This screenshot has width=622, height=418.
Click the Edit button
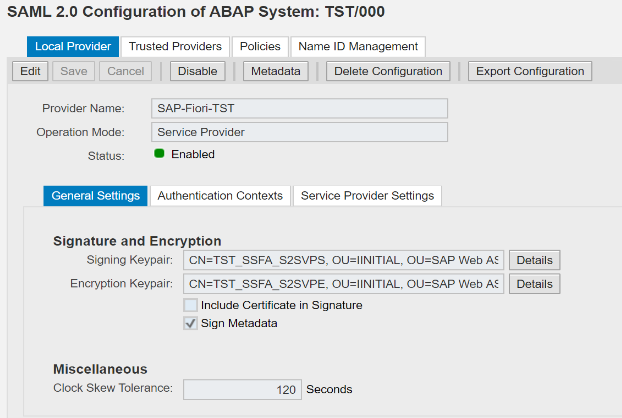pyautogui.click(x=30, y=71)
